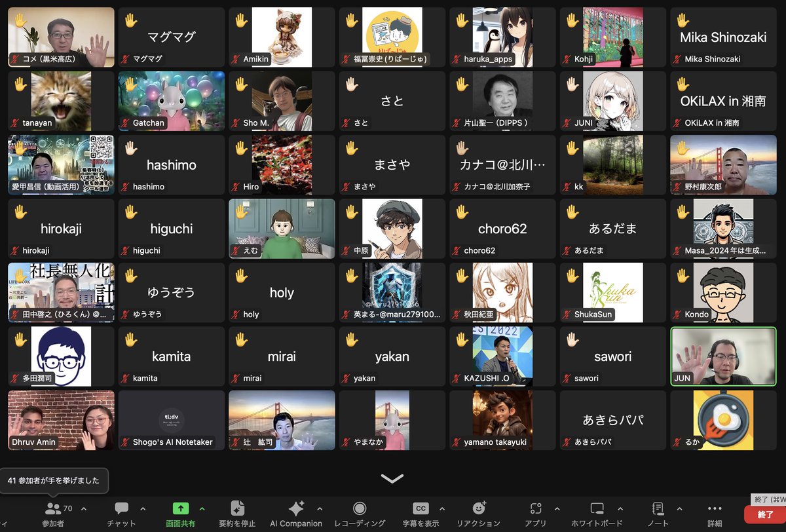Select the ShukaSun logo tile
Viewport: 786px width, 532px height.
(613, 293)
